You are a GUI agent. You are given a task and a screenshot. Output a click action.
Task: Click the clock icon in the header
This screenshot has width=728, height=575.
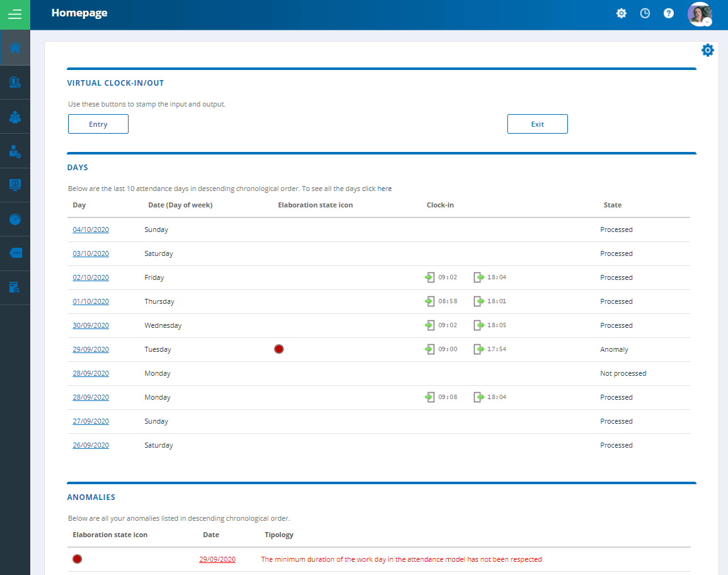click(x=645, y=13)
